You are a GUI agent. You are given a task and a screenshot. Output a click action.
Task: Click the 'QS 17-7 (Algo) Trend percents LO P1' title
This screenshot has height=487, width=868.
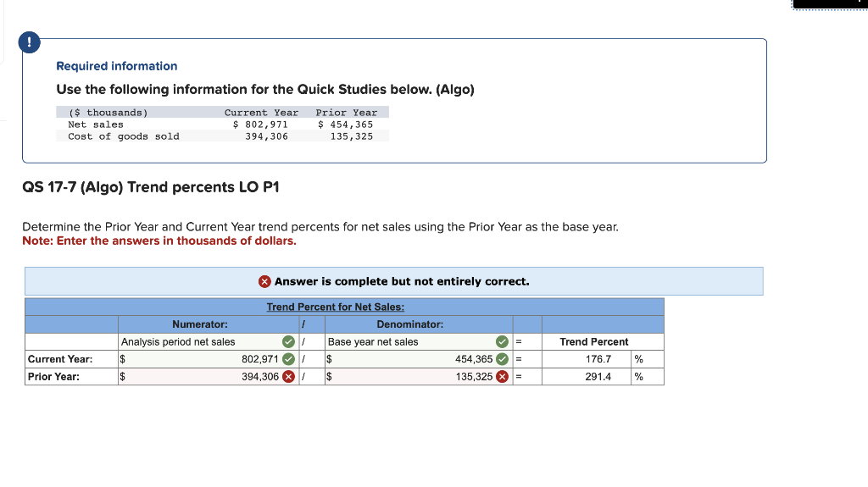[x=151, y=187]
